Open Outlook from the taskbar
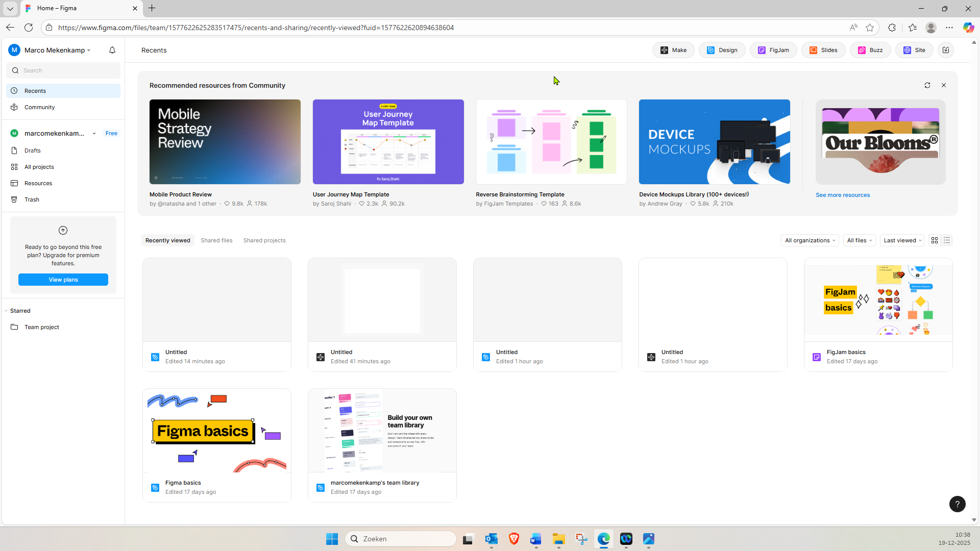 pos(492,539)
